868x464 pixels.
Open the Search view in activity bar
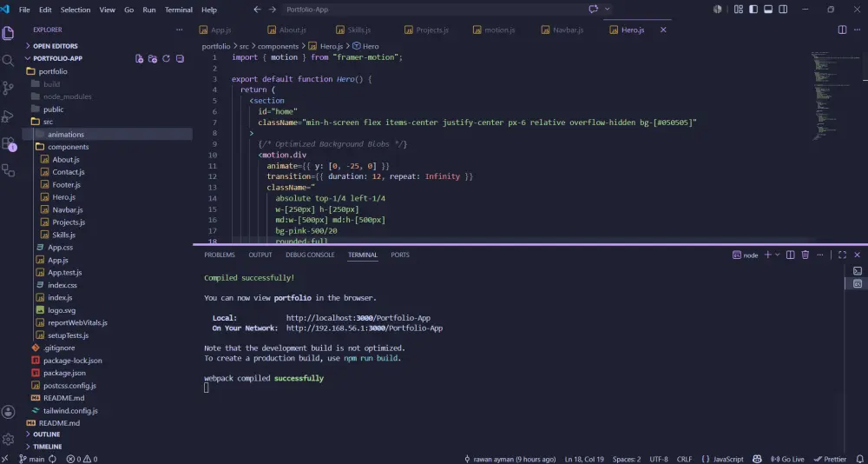point(8,61)
